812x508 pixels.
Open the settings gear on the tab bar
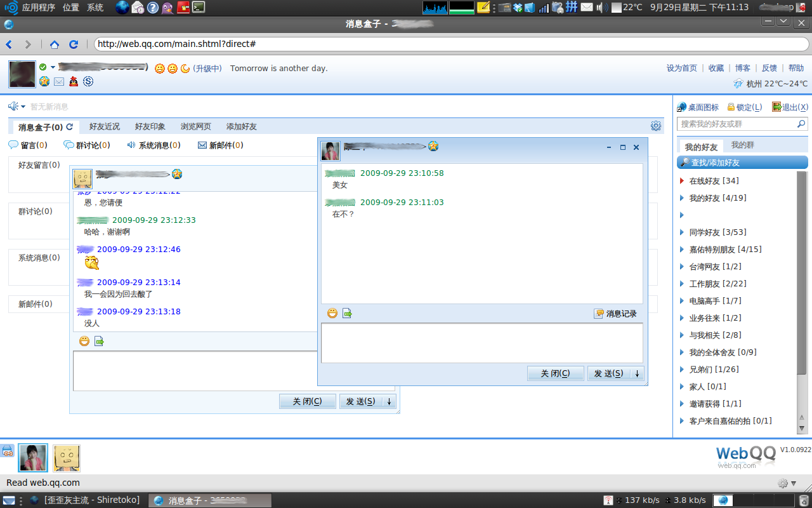[656, 126]
